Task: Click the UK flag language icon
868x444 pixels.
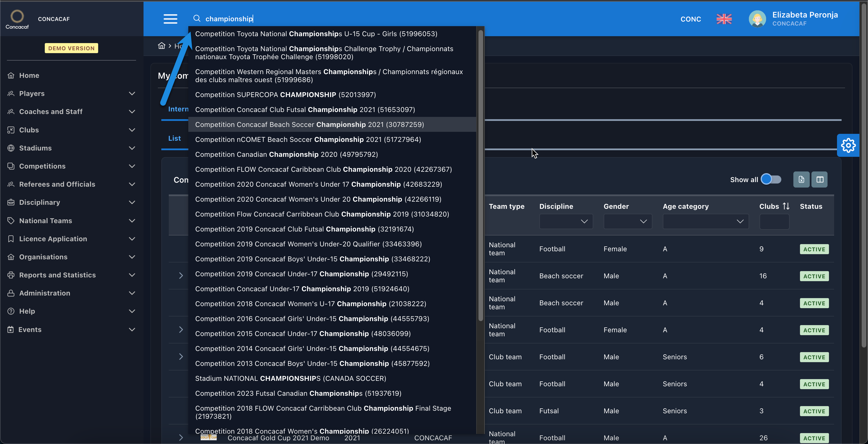Action: point(724,19)
